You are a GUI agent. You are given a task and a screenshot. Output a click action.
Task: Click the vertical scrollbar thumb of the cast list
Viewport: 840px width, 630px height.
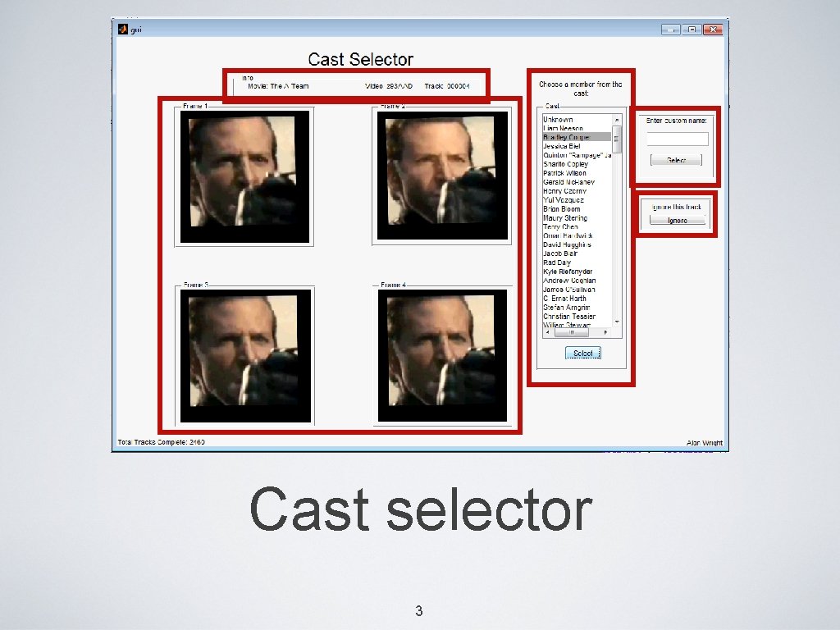[617, 139]
